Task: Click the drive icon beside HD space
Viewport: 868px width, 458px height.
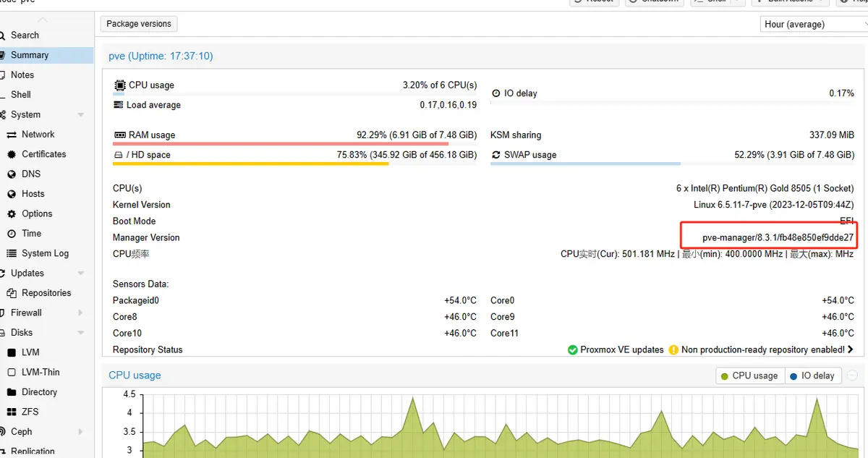Action: (x=119, y=155)
